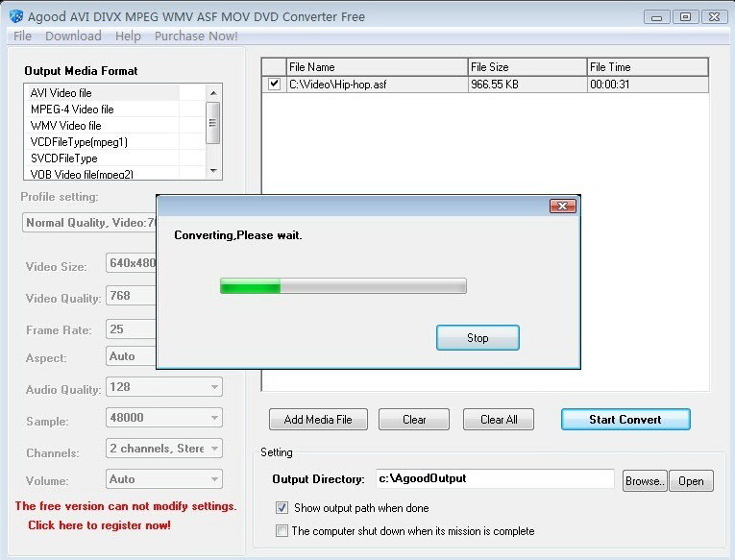Click the Output Directory path field
735x560 pixels.
495,478
